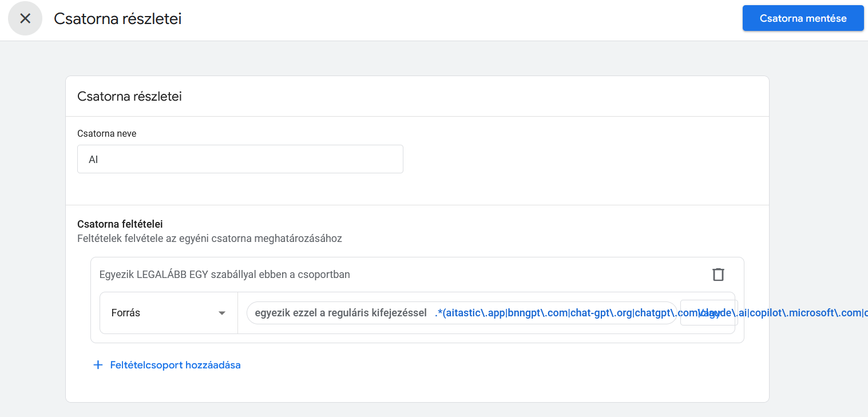Close the channel details panel with X

(x=25, y=18)
